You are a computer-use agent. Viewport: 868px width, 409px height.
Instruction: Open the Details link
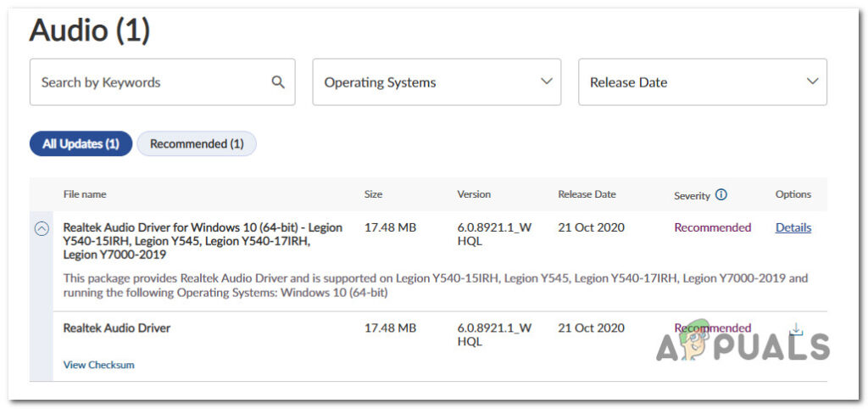coord(793,227)
